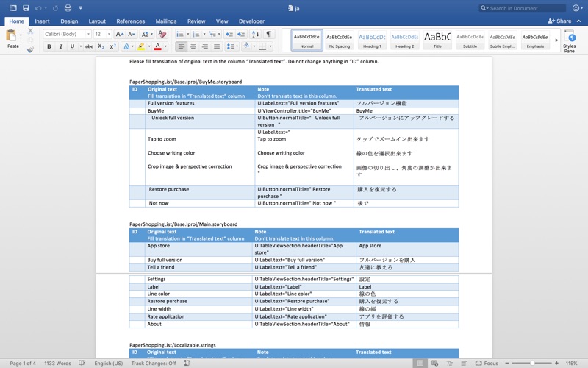
Task: Click the Format Painter brush icon
Action: click(30, 49)
